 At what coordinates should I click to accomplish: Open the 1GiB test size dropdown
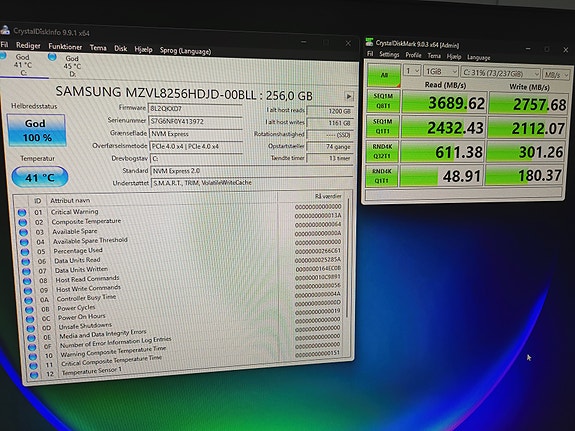[x=441, y=72]
